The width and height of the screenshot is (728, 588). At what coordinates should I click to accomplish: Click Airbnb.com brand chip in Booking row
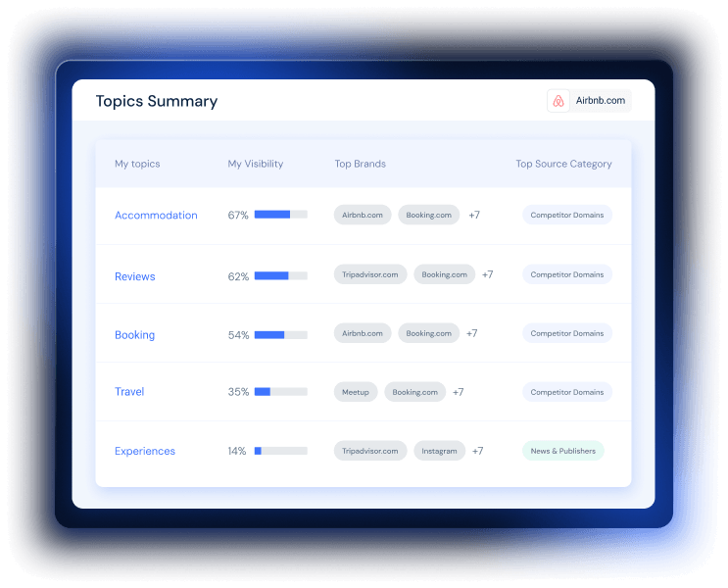[363, 333]
